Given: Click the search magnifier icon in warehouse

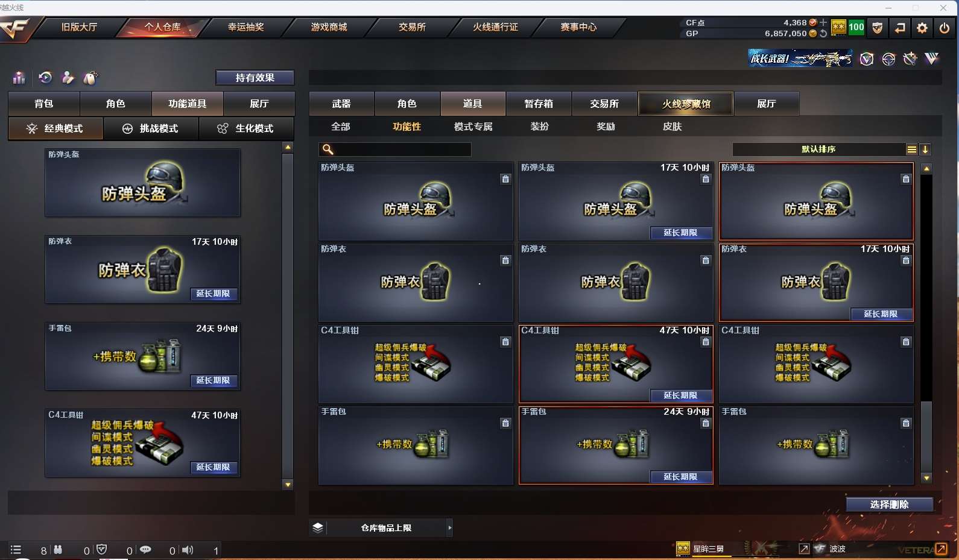Looking at the screenshot, I should 328,149.
